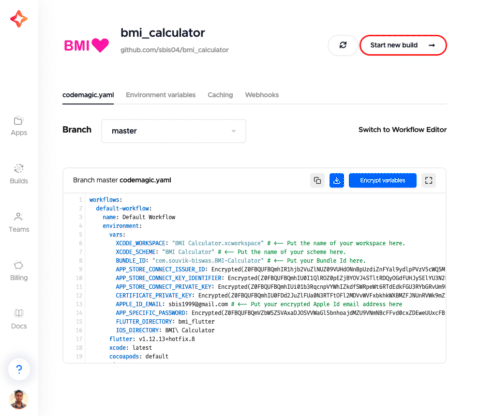
Task: Click the Encrypt variables button
Action: click(x=382, y=180)
